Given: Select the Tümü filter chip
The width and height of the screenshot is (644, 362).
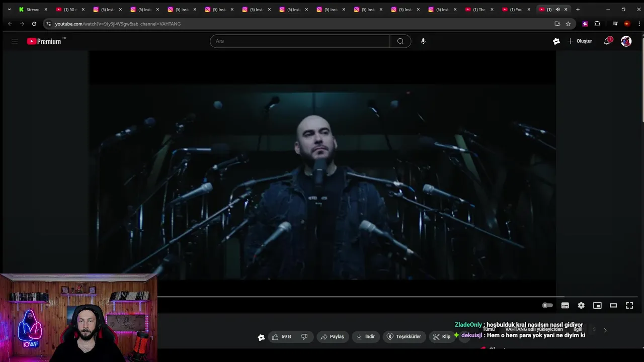Looking at the screenshot, I should click(489, 330).
